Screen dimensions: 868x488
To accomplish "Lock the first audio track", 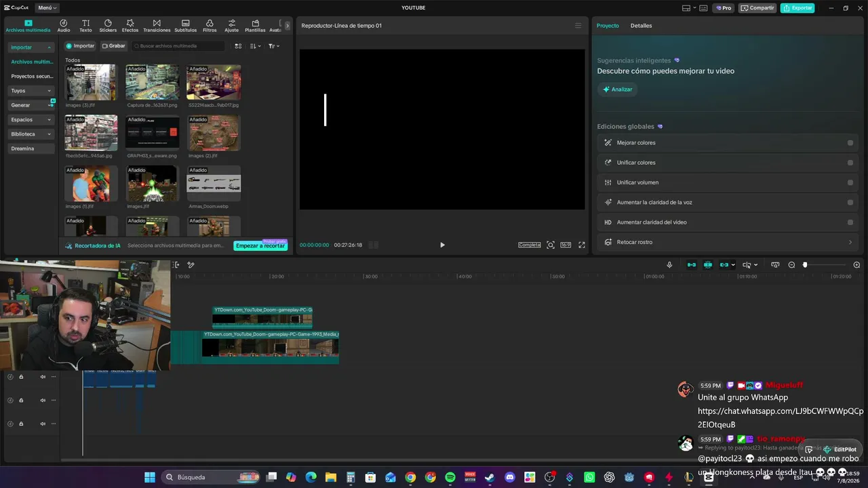I will point(21,377).
